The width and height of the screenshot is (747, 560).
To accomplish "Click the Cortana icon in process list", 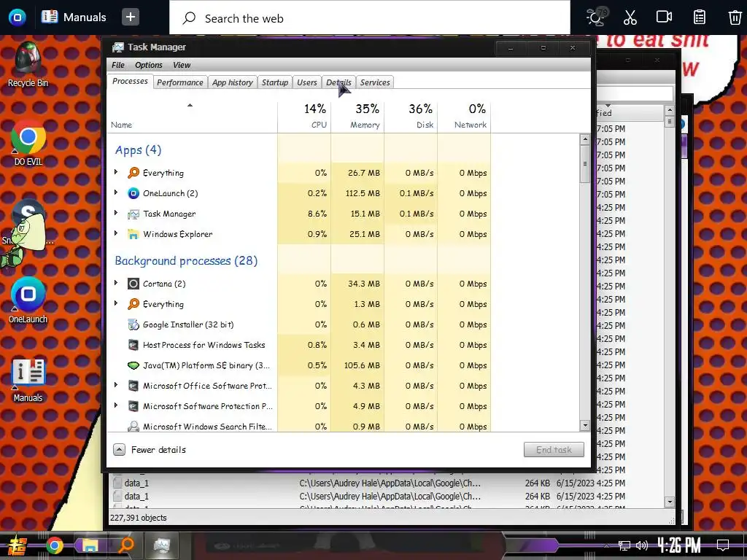I will [x=133, y=284].
